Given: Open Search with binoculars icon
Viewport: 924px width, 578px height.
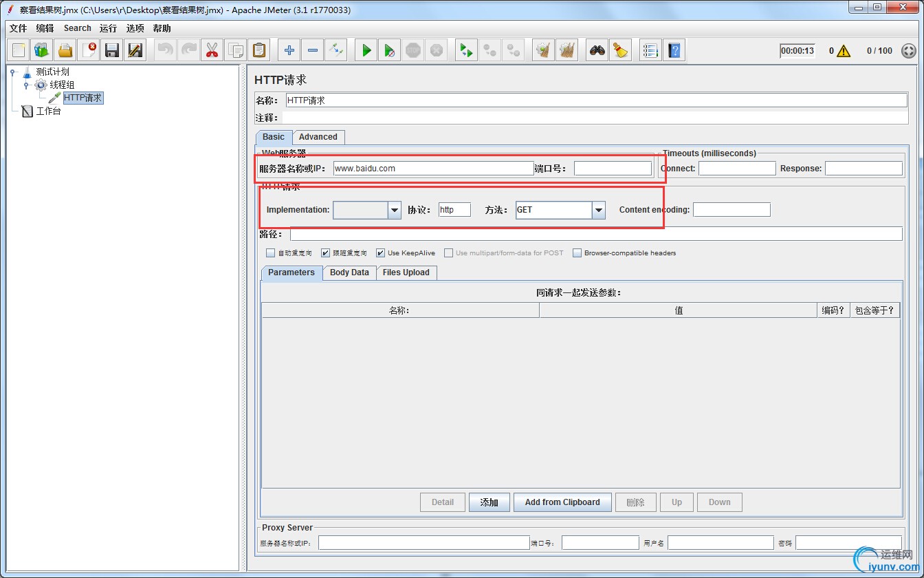Looking at the screenshot, I should 597,50.
